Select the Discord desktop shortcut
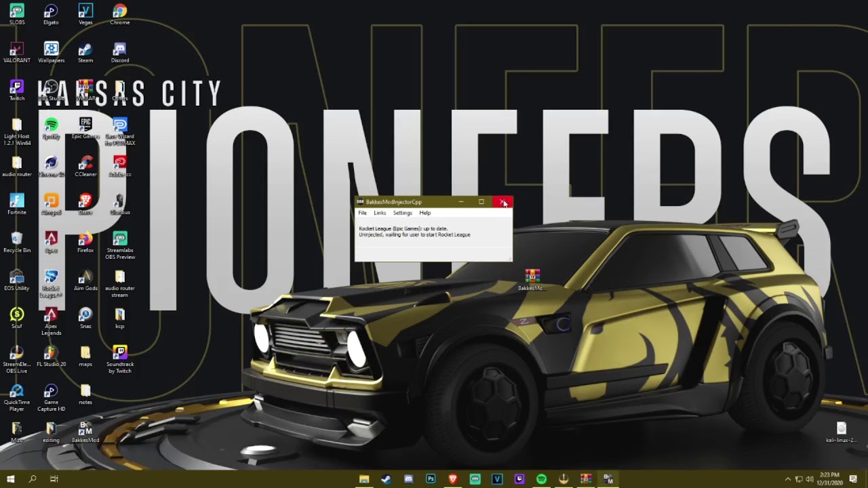The width and height of the screenshot is (868, 488). (120, 52)
